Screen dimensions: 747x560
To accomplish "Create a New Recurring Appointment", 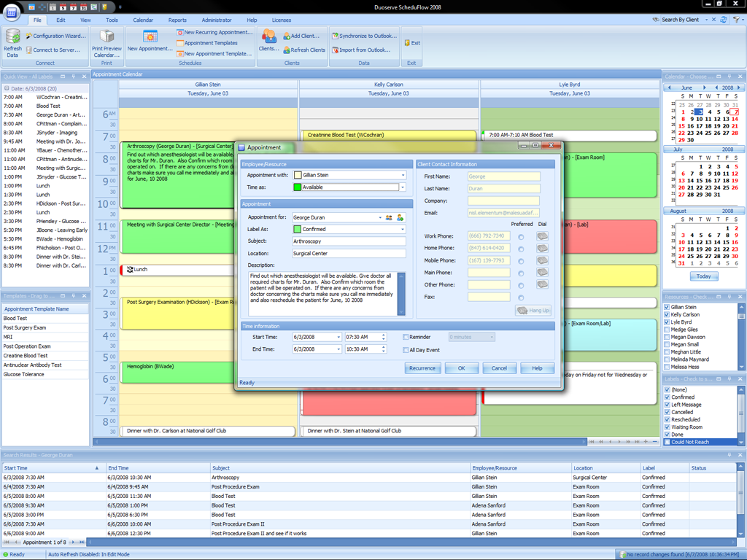I will [x=217, y=32].
